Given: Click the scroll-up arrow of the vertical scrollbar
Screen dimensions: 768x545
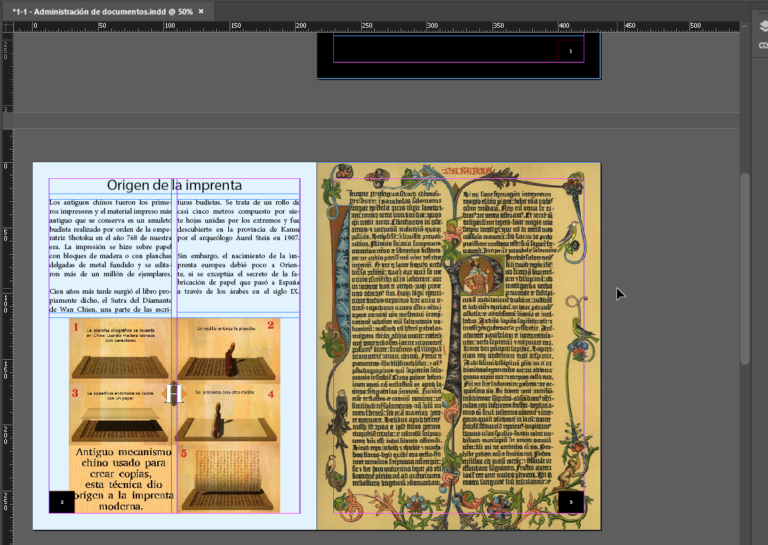Looking at the screenshot, I should pos(744,26).
